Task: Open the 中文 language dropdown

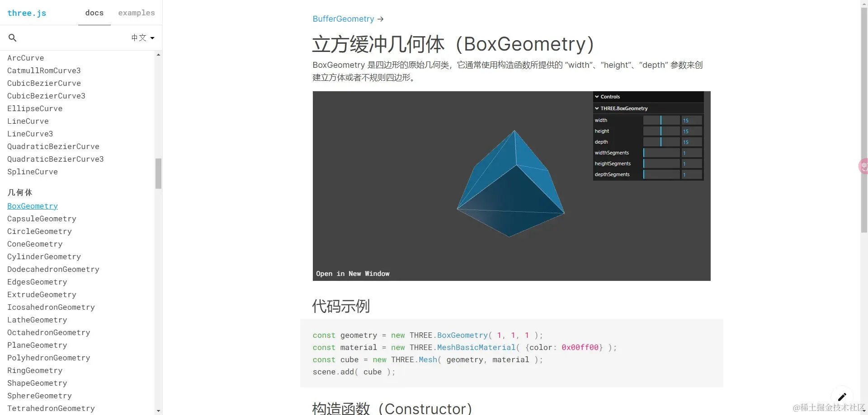Action: click(143, 38)
